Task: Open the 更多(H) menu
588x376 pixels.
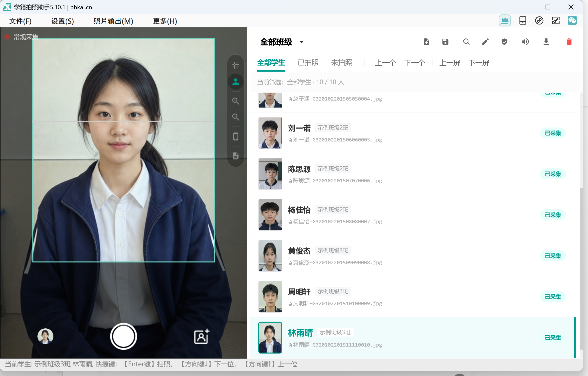Action: (165, 21)
